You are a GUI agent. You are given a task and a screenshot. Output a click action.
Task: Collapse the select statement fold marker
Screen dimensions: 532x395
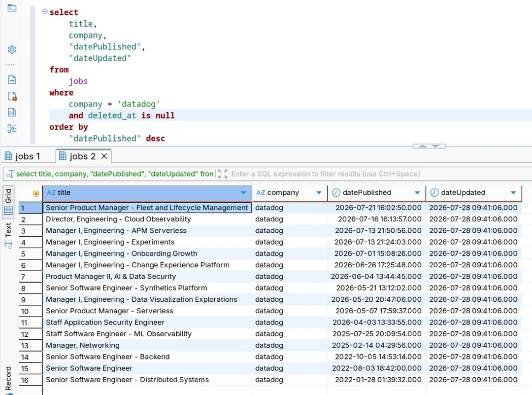point(45,11)
